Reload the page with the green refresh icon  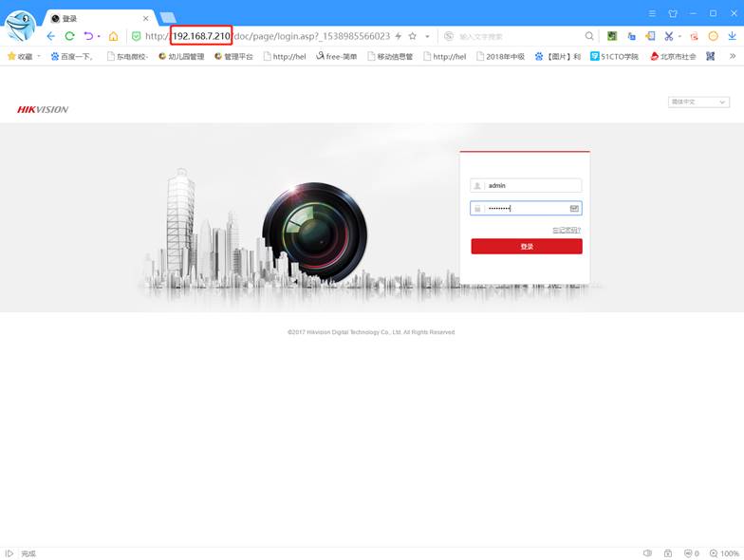point(69,36)
